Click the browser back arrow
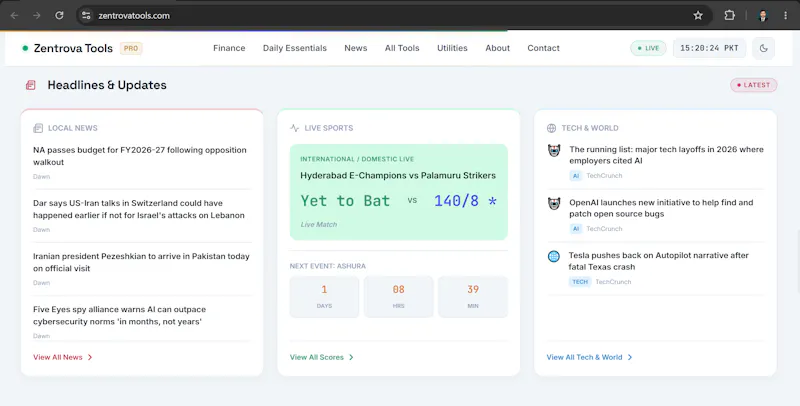800x406 pixels. coord(14,15)
